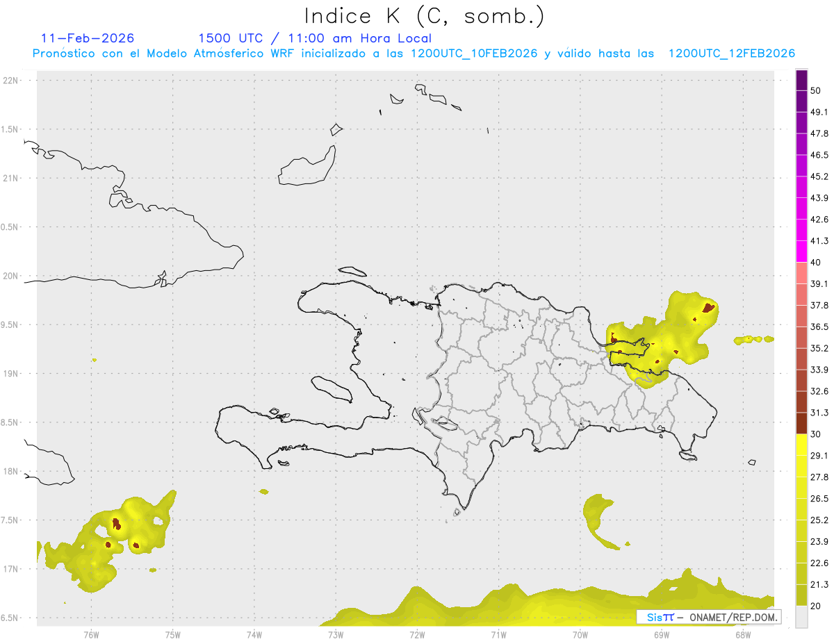
Task: Click the longitude label "71W"
Action: [498, 635]
